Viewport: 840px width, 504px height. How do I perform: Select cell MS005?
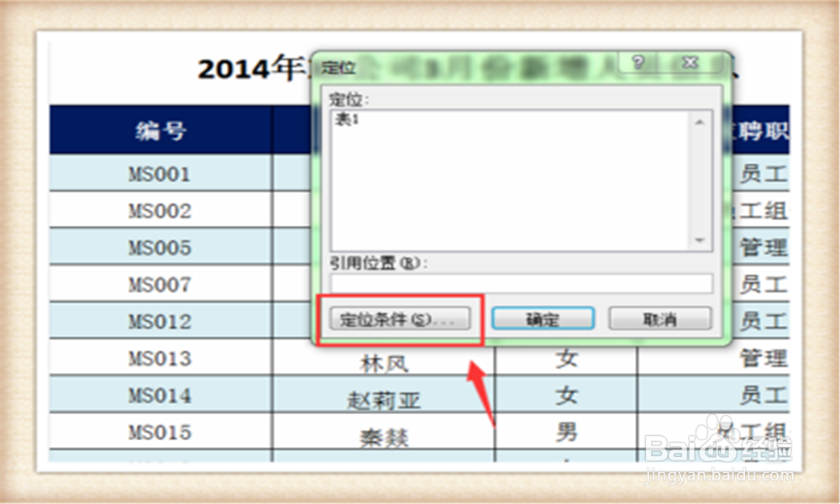click(x=160, y=247)
